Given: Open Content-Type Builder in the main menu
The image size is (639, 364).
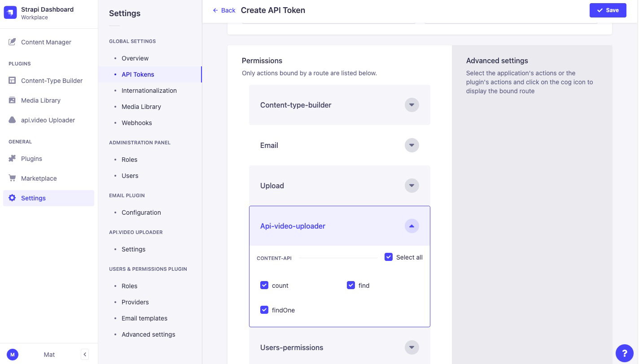Looking at the screenshot, I should click(x=48, y=81).
